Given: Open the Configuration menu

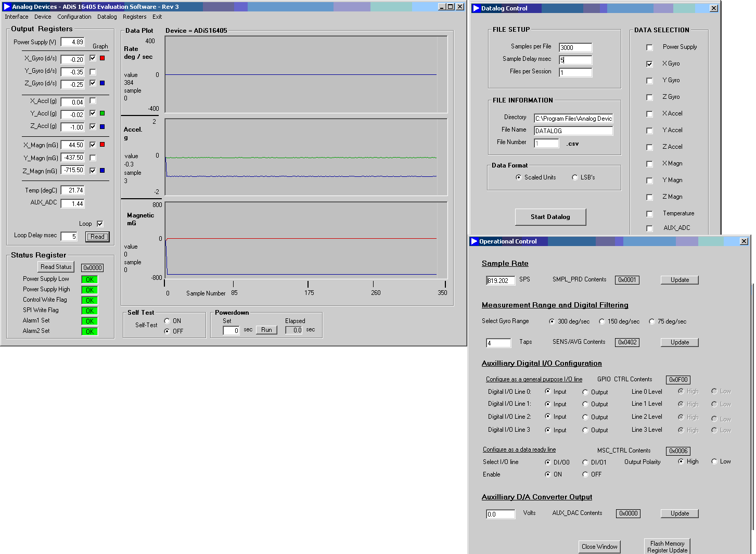Looking at the screenshot, I should coord(74,17).
